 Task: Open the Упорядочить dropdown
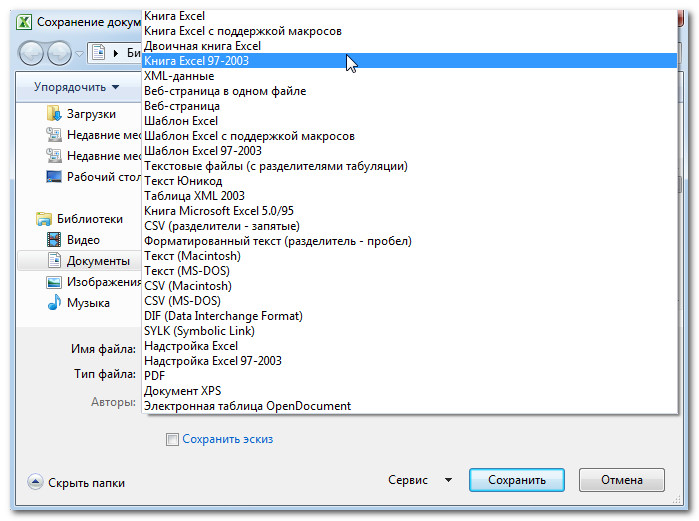(x=77, y=87)
